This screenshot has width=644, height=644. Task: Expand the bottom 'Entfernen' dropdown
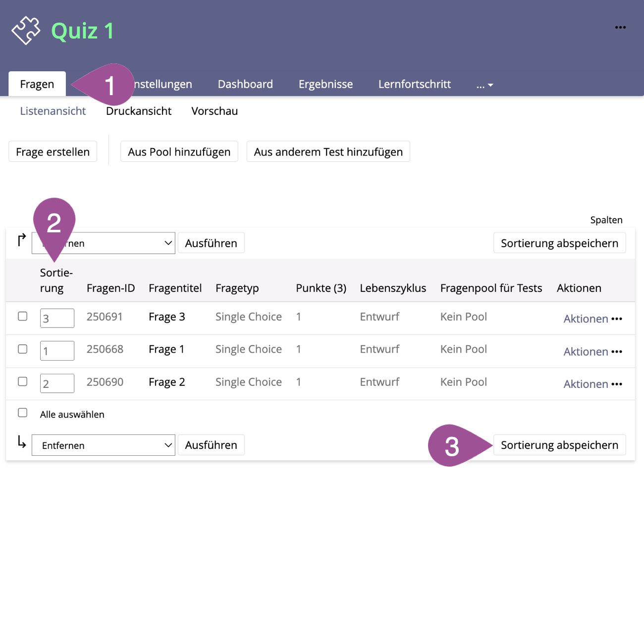coord(103,445)
